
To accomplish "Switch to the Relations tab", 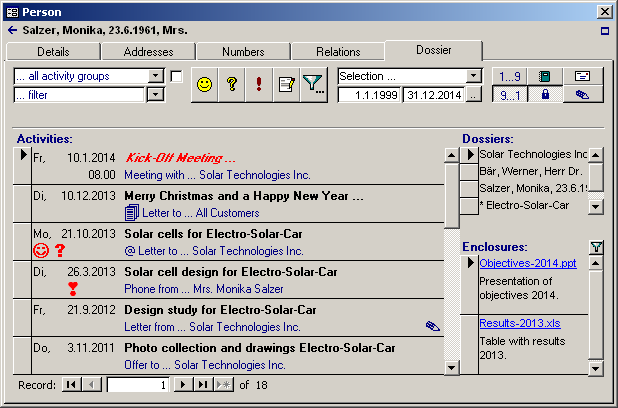I will click(x=338, y=52).
